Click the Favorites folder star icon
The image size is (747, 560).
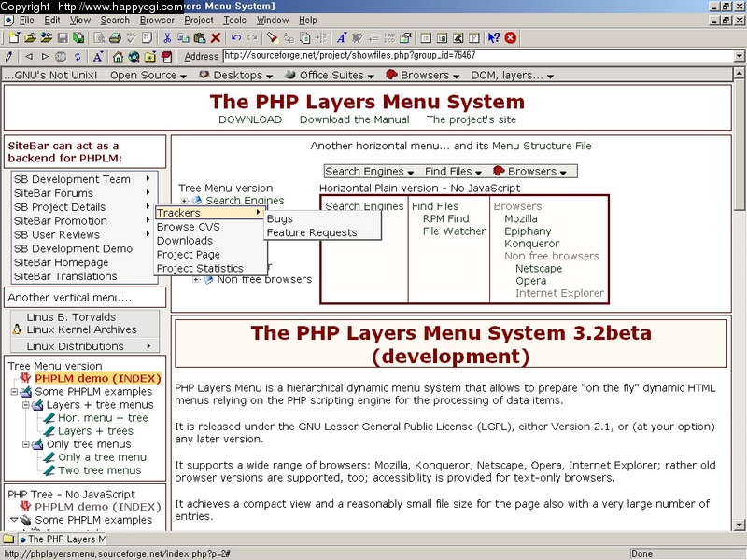click(x=150, y=57)
